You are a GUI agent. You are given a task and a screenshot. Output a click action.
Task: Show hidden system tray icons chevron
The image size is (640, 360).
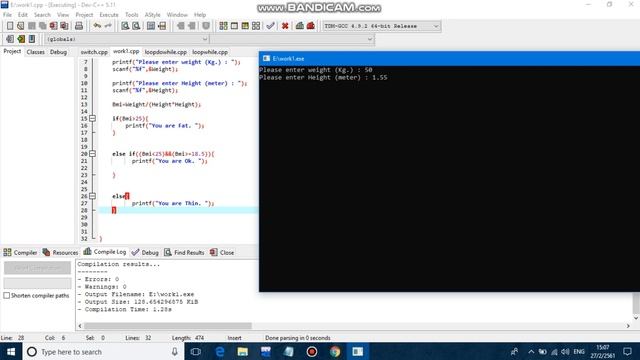point(531,351)
